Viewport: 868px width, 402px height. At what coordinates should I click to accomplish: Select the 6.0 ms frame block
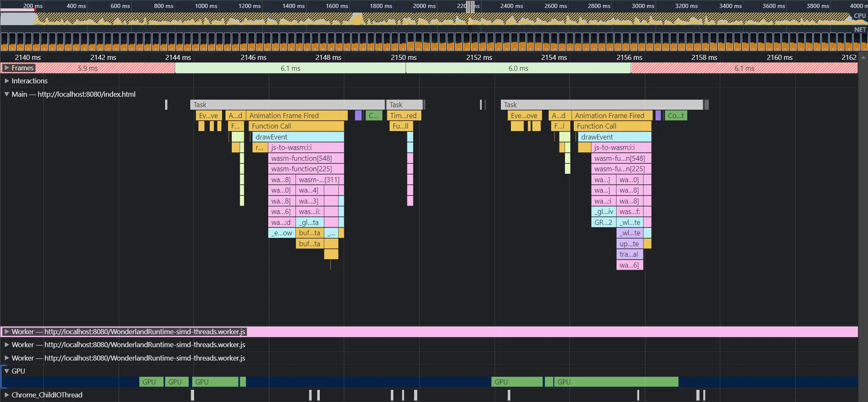coord(518,68)
